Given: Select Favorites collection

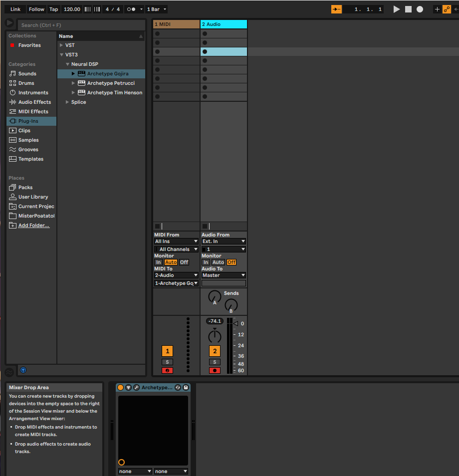Looking at the screenshot, I should (x=29, y=45).
